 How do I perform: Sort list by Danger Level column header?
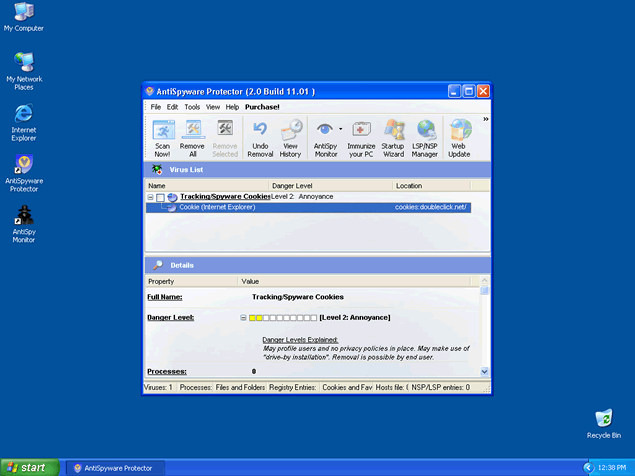[x=330, y=186]
